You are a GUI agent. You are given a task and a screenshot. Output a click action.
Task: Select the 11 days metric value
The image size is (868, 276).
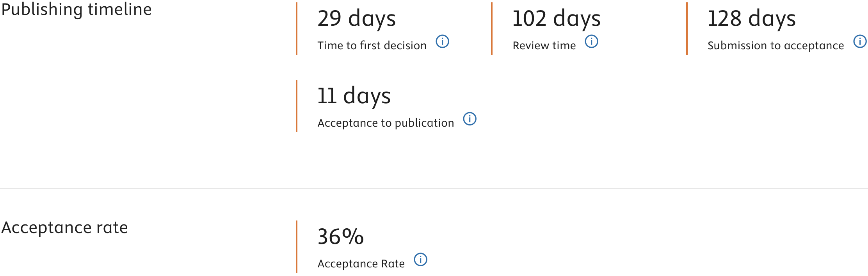point(354,97)
